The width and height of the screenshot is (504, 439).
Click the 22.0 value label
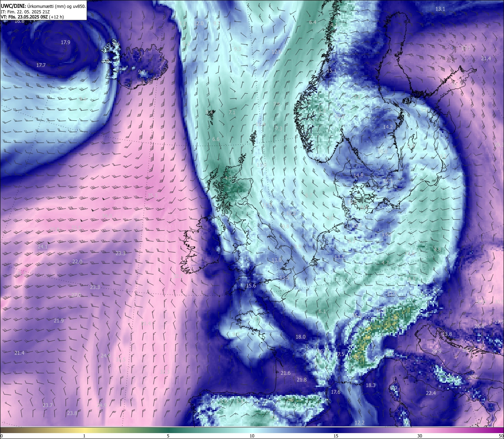click(x=77, y=262)
